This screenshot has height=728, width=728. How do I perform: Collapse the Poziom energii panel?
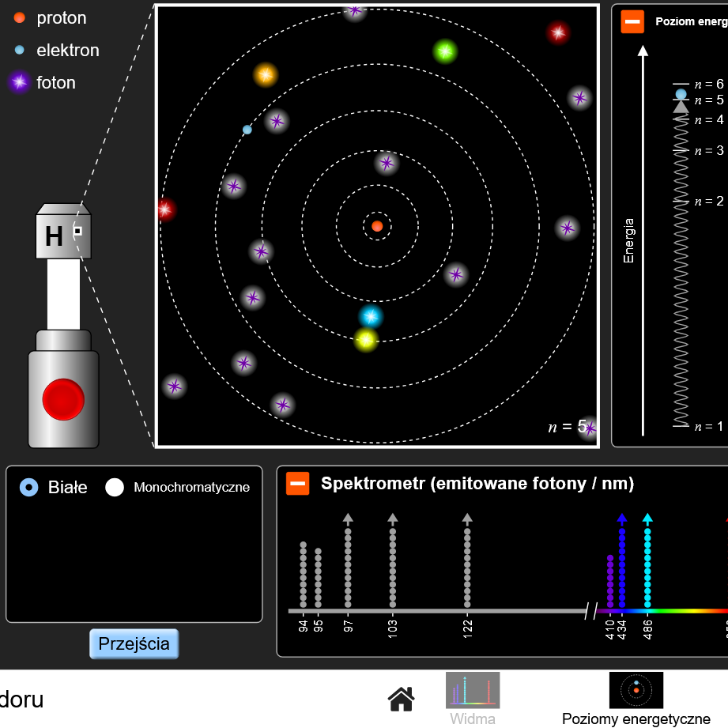(632, 21)
